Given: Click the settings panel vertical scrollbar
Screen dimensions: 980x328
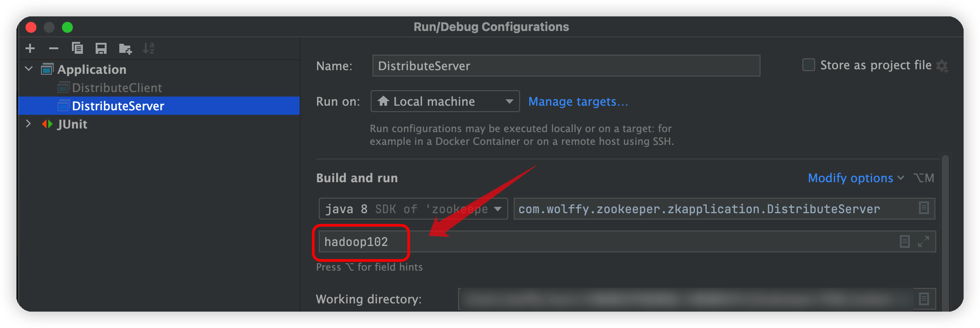Looking at the screenshot, I should click(945, 232).
